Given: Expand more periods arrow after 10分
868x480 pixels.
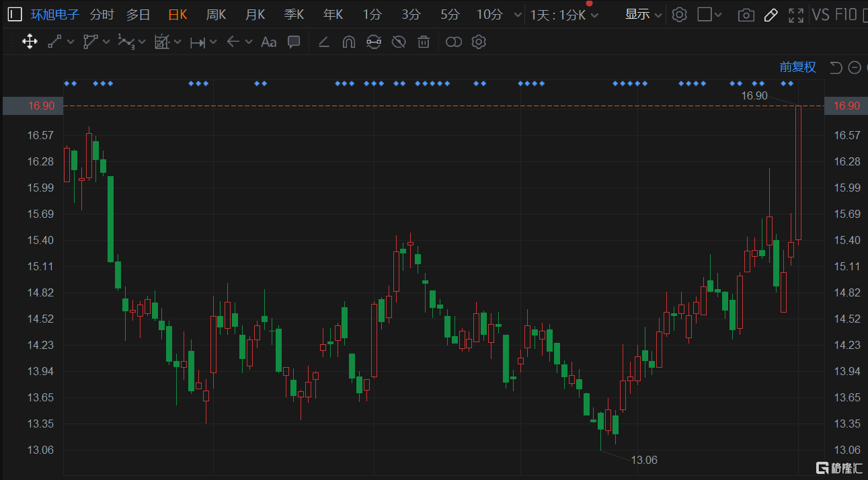Looking at the screenshot, I should (516, 15).
